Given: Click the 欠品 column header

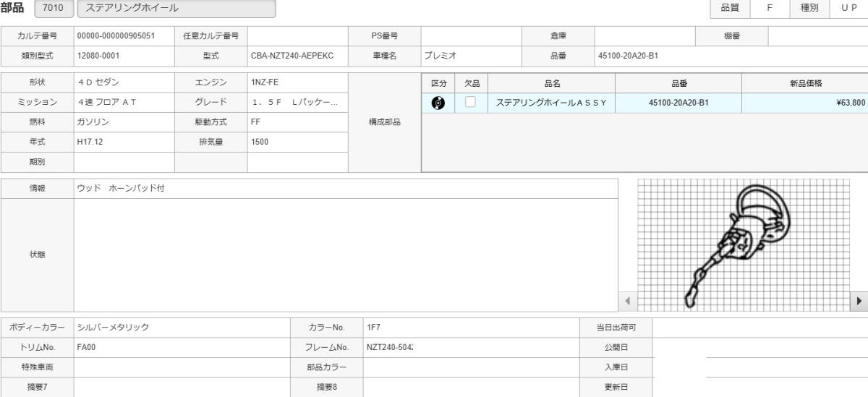Looking at the screenshot, I should 472,83.
